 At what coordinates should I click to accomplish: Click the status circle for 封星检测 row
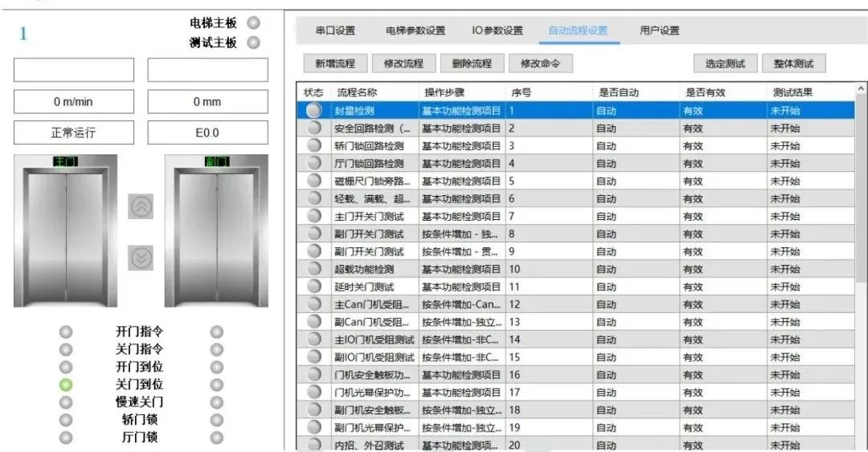pyautogui.click(x=314, y=110)
